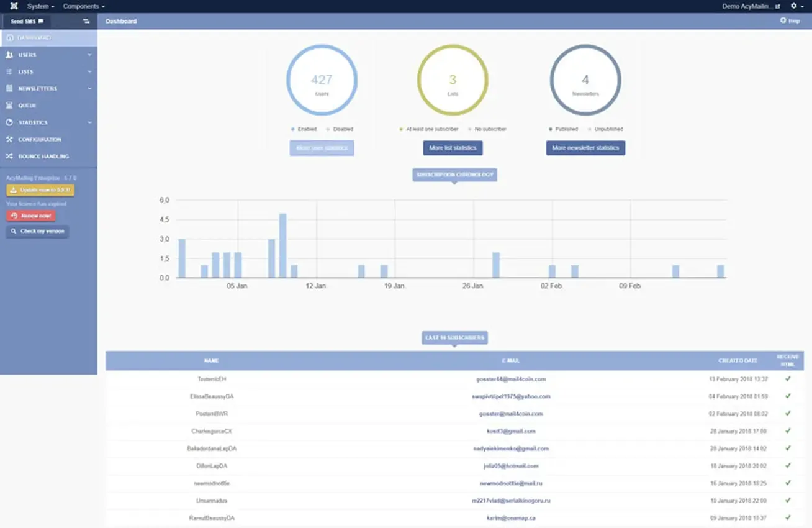Click the external link icon beside Demo AcyMailing
The height and width of the screenshot is (528, 812).
coord(778,6)
